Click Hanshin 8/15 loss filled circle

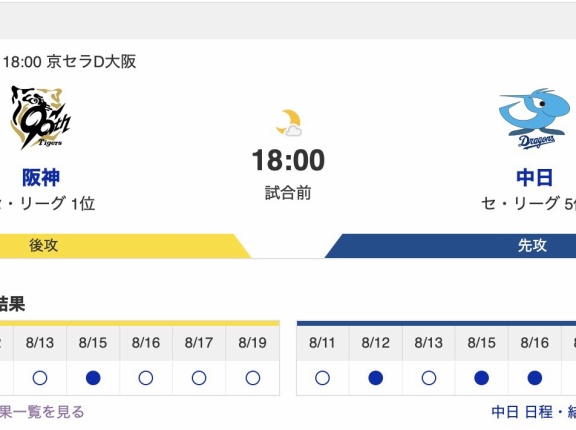[x=93, y=378]
